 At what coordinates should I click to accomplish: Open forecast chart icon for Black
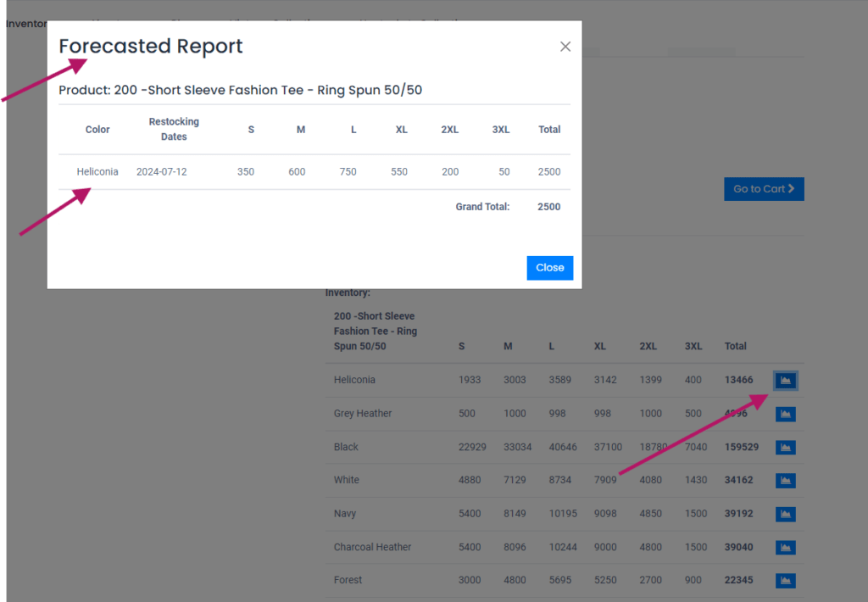[785, 447]
